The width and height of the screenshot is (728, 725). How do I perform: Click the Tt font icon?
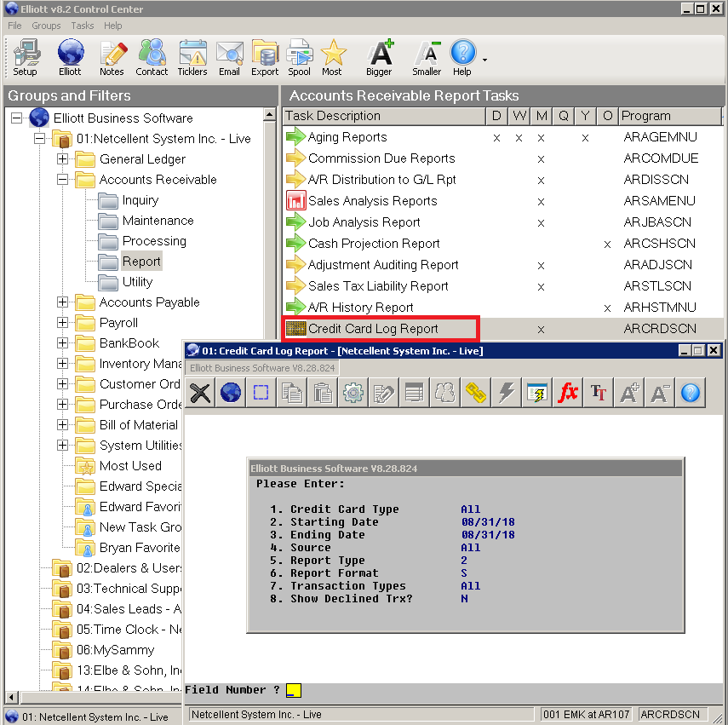(599, 393)
